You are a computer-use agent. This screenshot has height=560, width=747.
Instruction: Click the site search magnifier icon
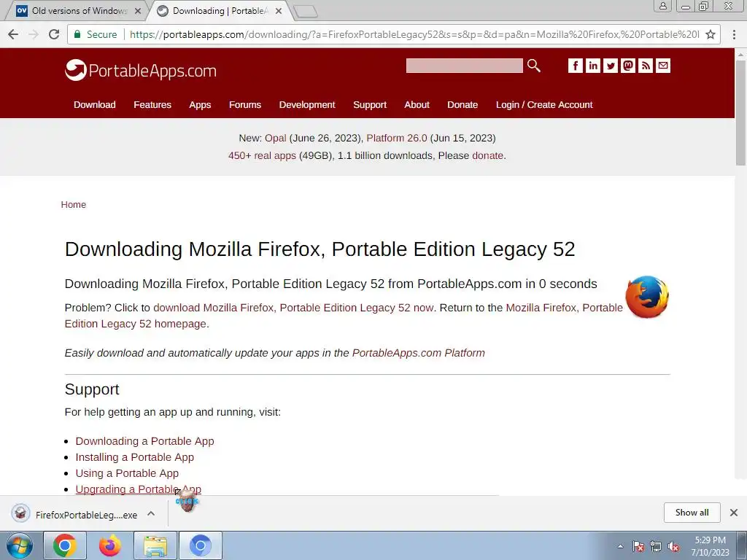pos(534,66)
